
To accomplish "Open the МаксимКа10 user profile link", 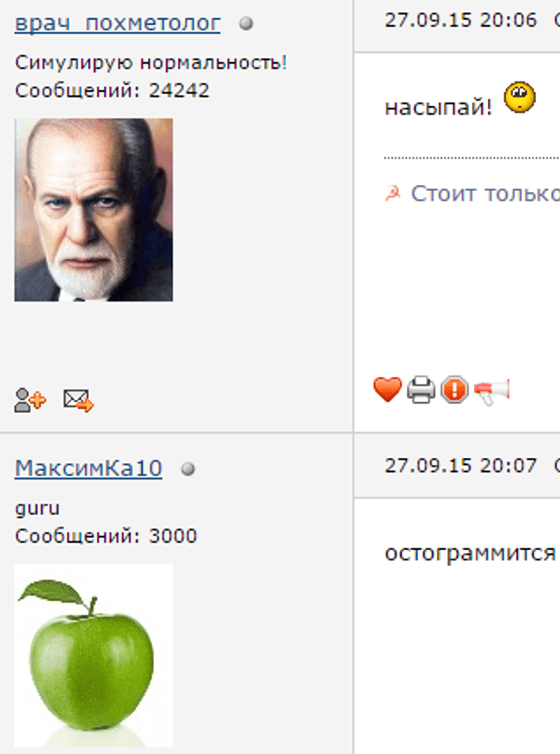I will tap(88, 468).
